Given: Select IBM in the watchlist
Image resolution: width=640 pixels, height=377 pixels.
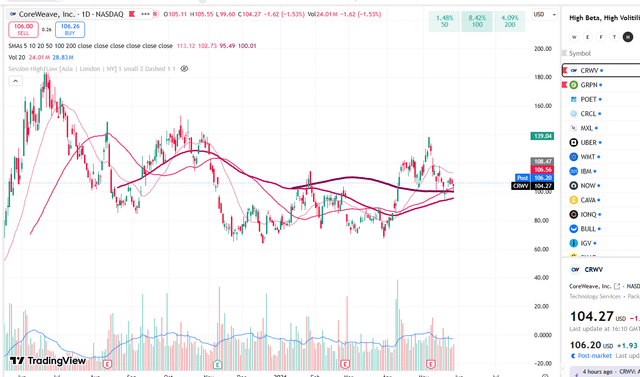Looking at the screenshot, I should coord(601,171).
